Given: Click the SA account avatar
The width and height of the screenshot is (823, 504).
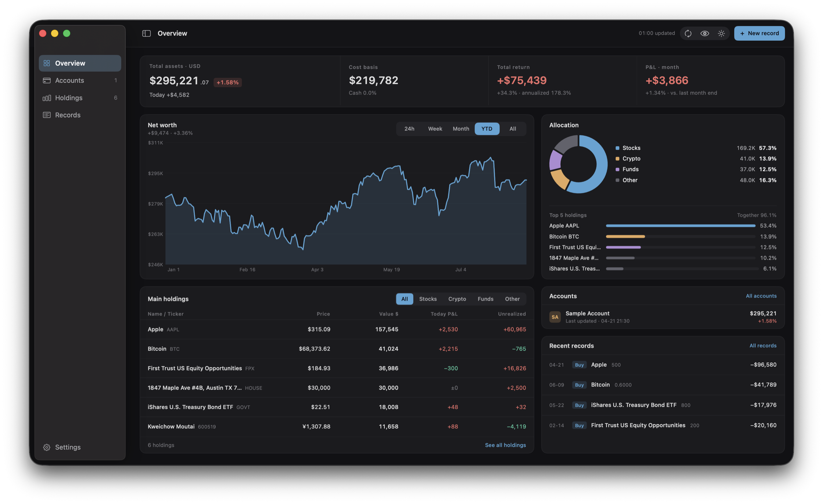Looking at the screenshot, I should tap(555, 317).
